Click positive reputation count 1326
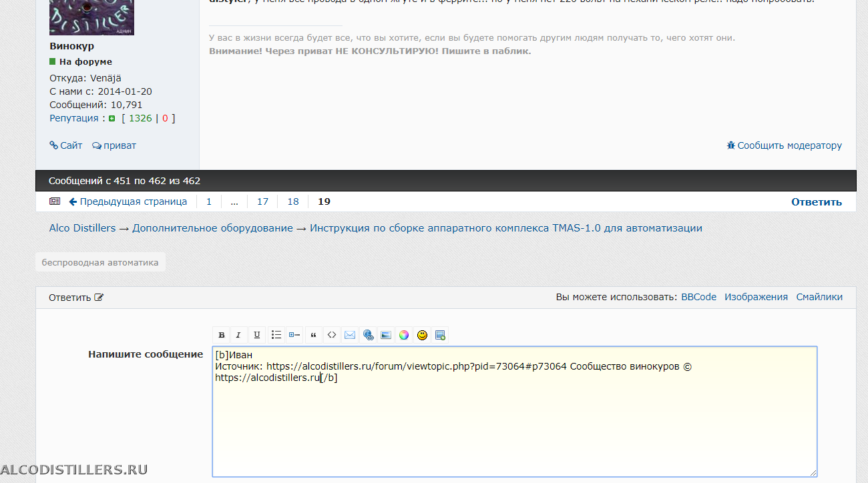 click(140, 118)
